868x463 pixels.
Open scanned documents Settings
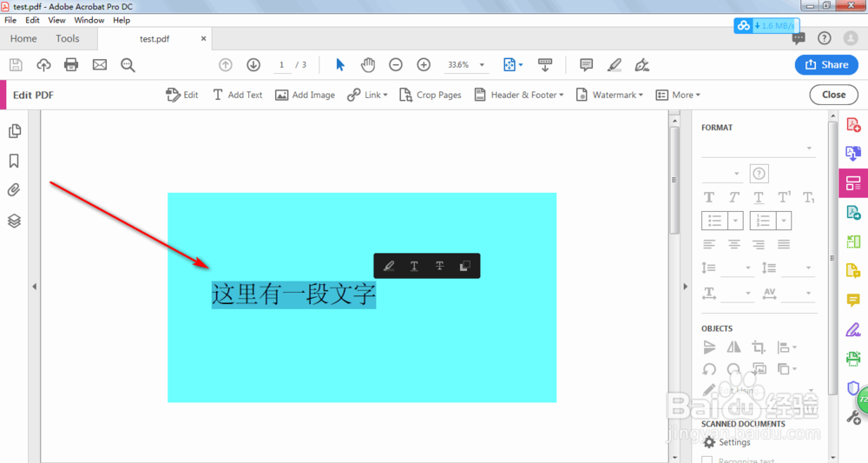click(x=727, y=442)
